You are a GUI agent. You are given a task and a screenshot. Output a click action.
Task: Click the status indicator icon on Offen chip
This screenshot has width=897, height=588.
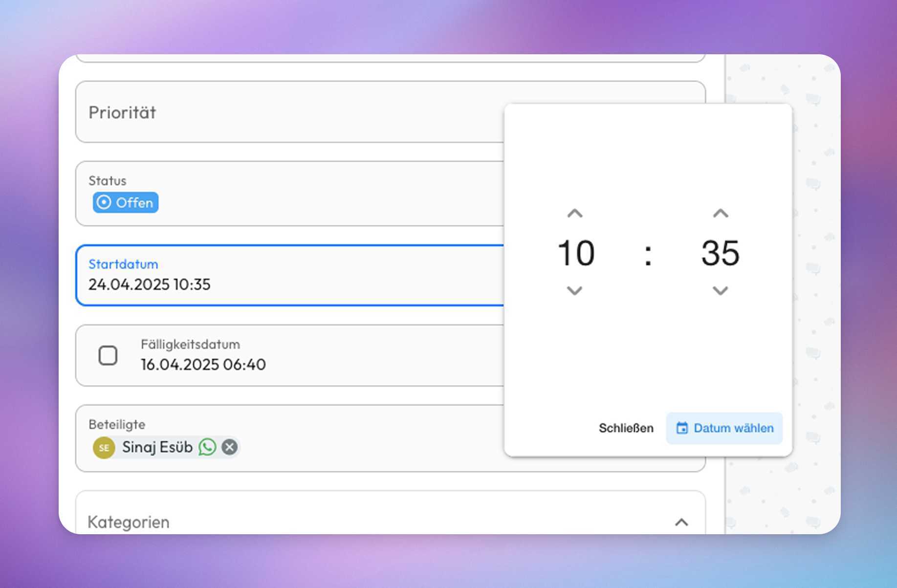click(x=104, y=202)
